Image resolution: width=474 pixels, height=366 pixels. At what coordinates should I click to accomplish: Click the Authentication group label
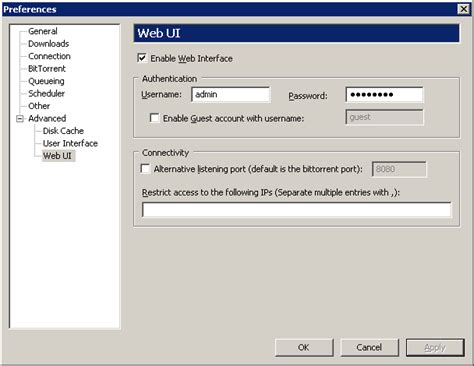[169, 79]
